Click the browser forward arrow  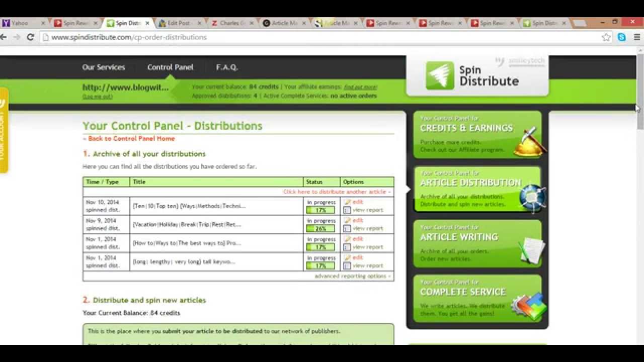[17, 37]
